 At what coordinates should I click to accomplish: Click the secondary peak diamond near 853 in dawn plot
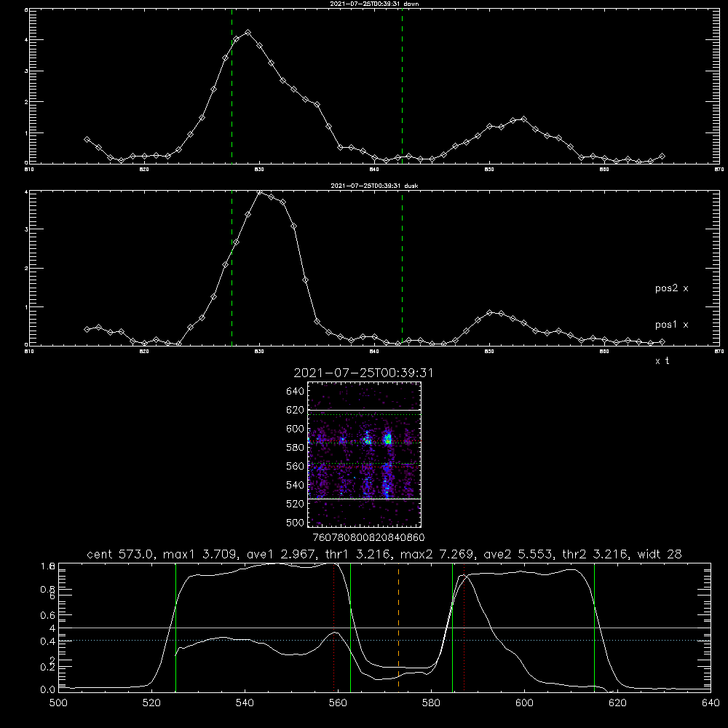523,119
